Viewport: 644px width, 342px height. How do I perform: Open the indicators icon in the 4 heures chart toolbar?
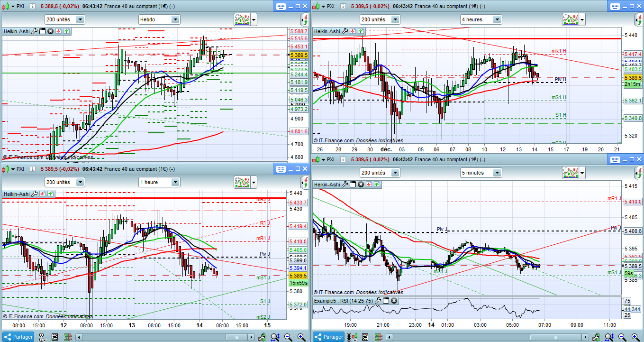click(x=571, y=19)
